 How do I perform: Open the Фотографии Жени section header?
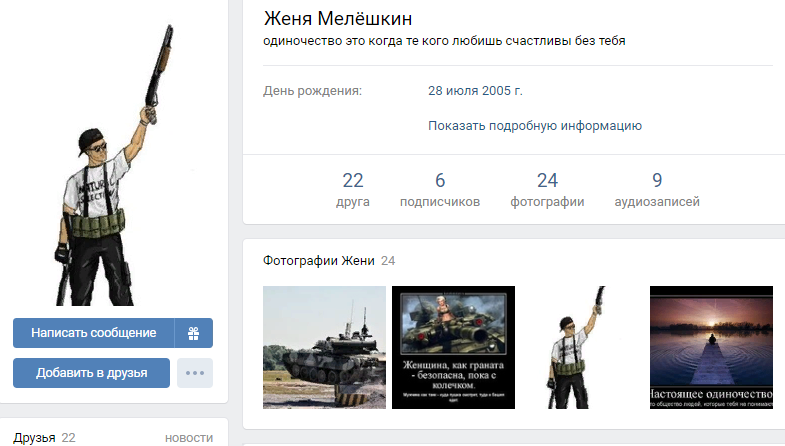click(x=319, y=261)
